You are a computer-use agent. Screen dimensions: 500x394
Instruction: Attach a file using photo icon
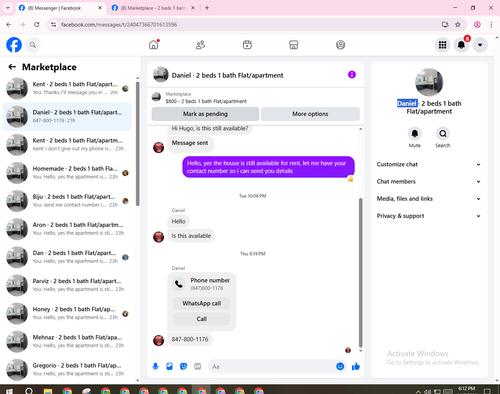tap(169, 367)
